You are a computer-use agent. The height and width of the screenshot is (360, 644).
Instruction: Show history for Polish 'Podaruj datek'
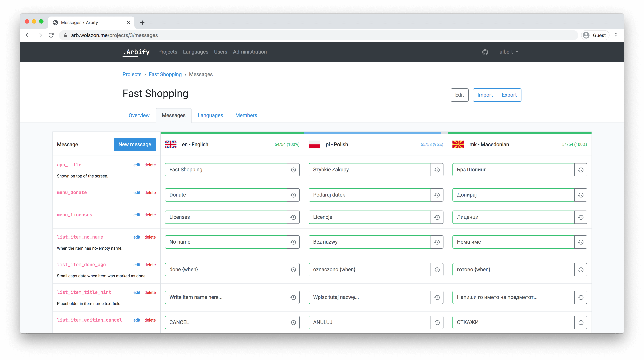(437, 195)
